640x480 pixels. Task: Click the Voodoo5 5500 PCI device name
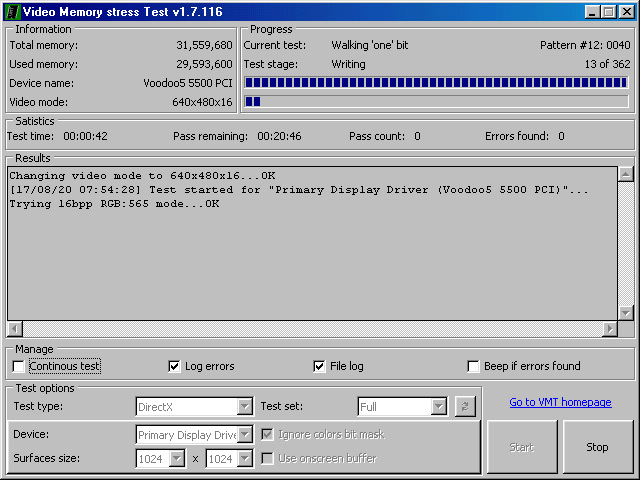click(188, 83)
